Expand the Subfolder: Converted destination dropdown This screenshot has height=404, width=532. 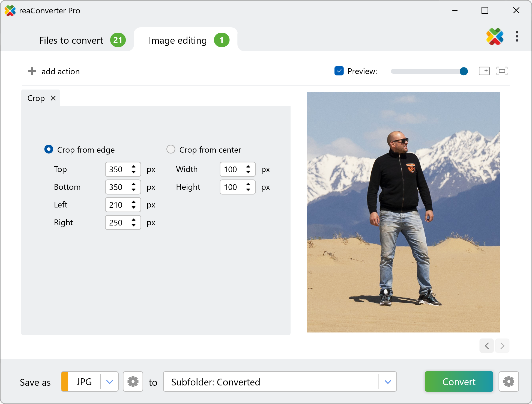click(388, 382)
